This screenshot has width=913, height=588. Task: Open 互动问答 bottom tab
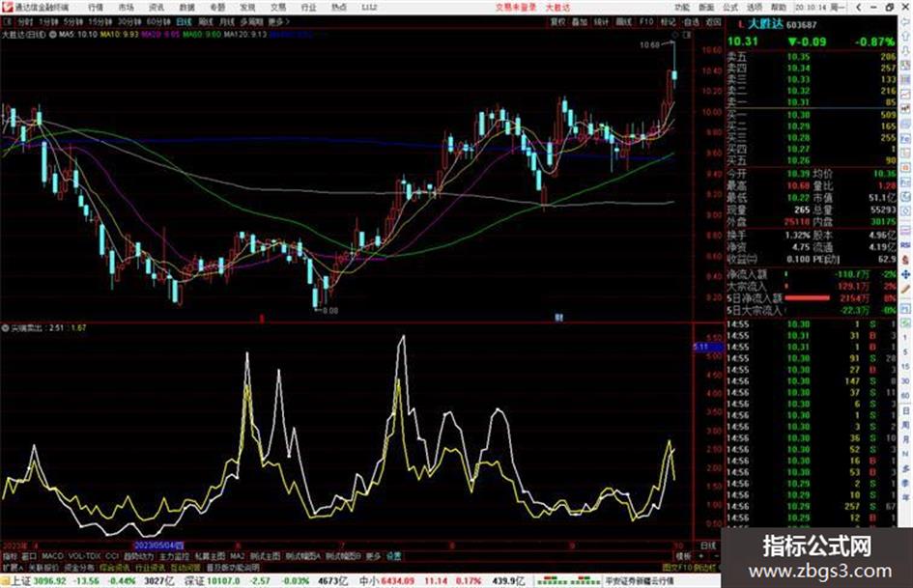click(x=185, y=567)
